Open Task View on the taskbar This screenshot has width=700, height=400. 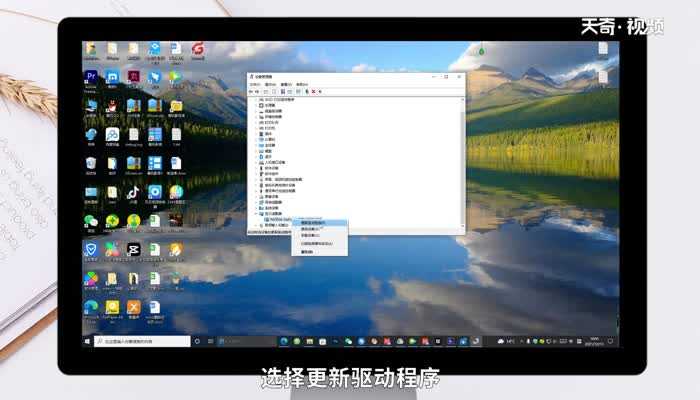point(210,341)
